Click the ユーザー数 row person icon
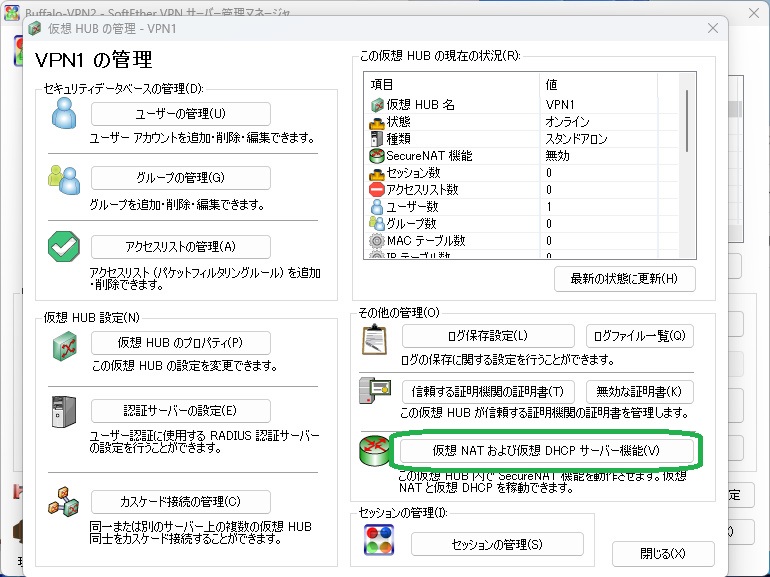770x577 pixels. pyautogui.click(x=377, y=207)
